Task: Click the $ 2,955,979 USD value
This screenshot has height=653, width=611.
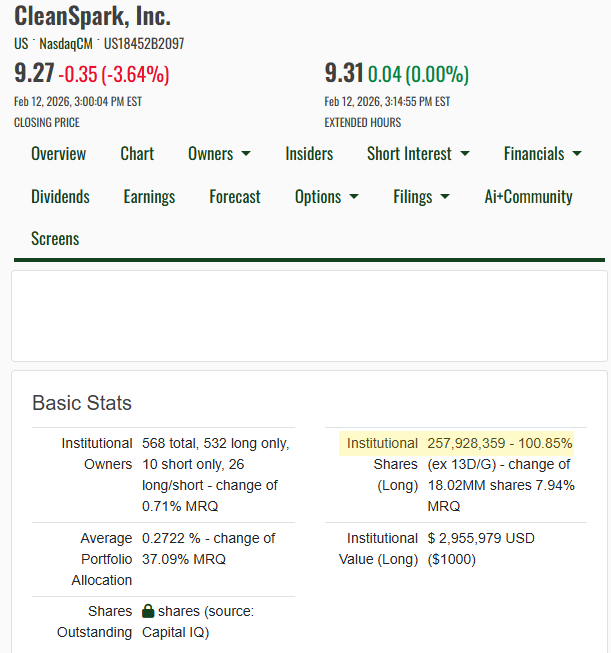Action: point(481,538)
